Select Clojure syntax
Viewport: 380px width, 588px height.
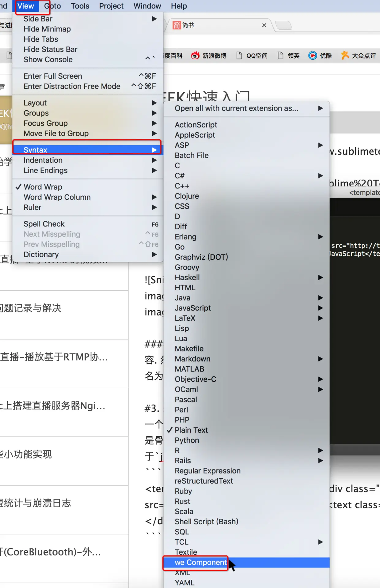(x=247, y=196)
